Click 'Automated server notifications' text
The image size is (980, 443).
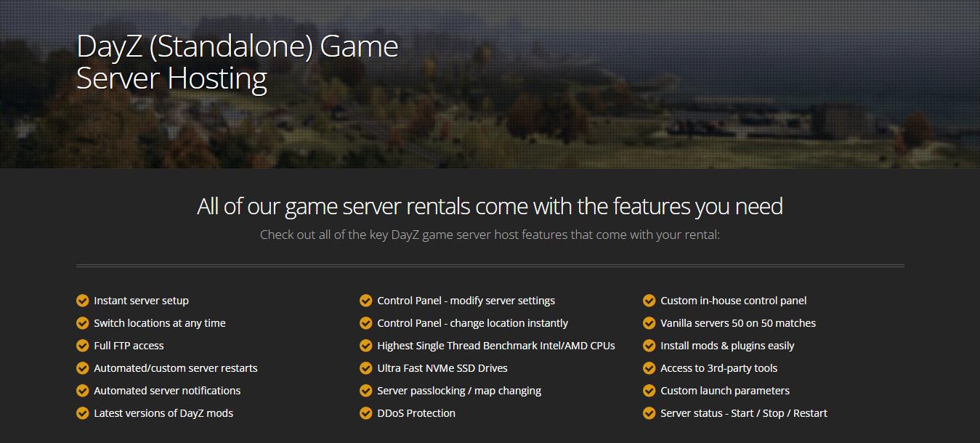[167, 391]
